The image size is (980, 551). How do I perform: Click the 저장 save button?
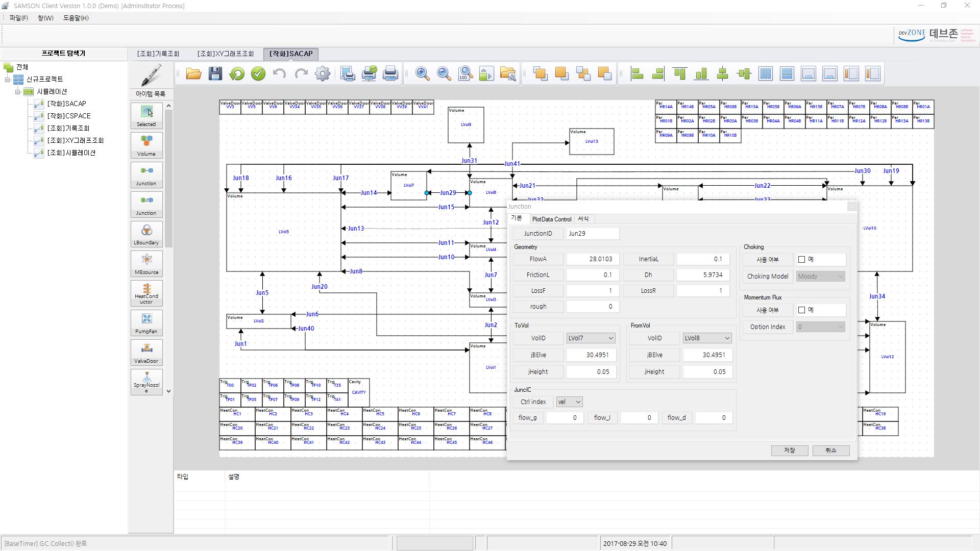click(x=789, y=450)
